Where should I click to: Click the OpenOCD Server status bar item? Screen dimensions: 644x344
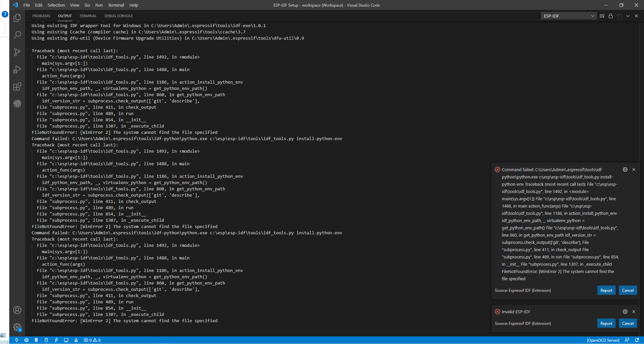(x=603, y=340)
